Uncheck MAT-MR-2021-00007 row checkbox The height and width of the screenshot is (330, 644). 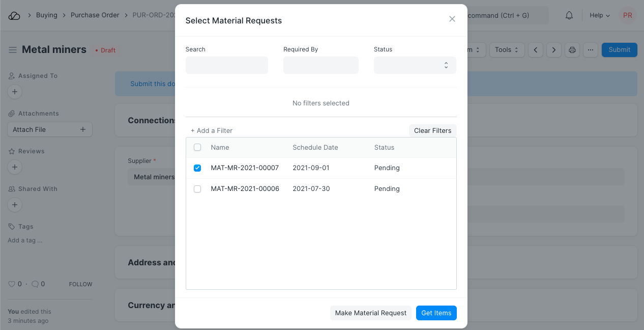(197, 168)
